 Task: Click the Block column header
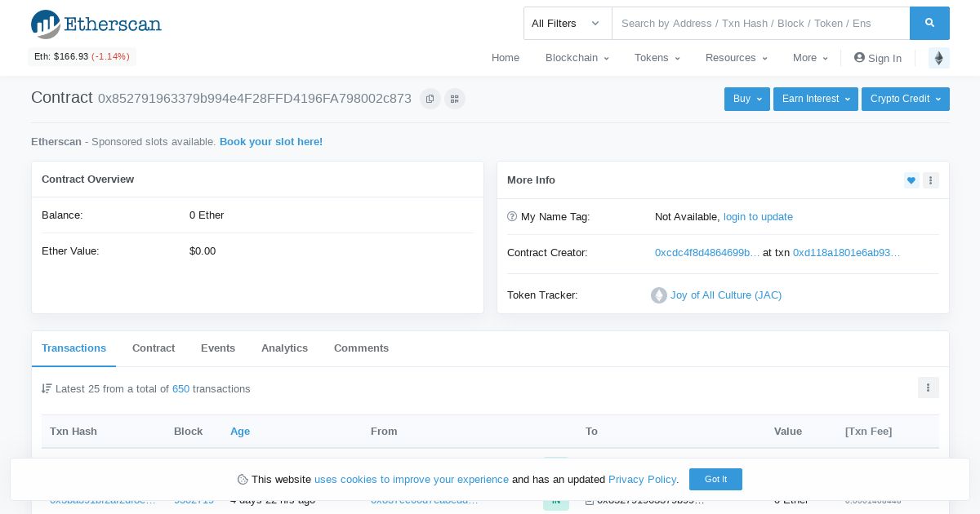coord(188,432)
